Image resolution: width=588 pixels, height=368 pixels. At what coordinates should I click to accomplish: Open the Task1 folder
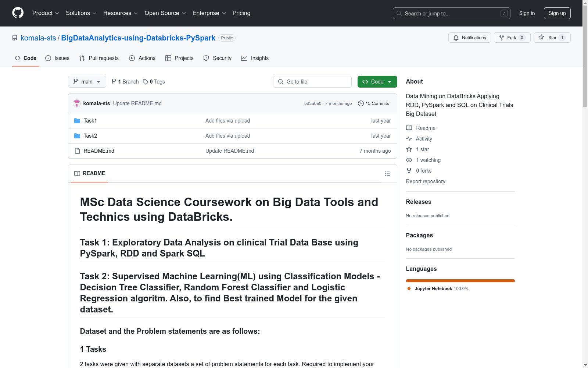[x=90, y=121]
